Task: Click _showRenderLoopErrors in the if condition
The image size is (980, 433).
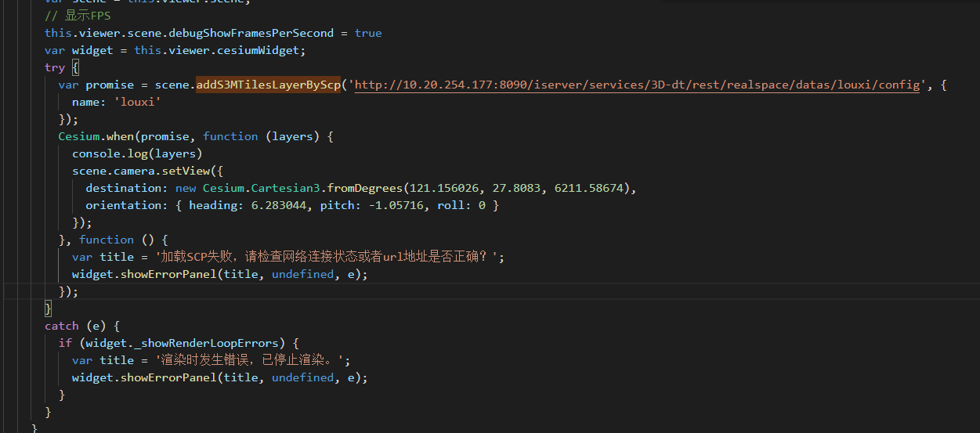Action: tap(206, 343)
